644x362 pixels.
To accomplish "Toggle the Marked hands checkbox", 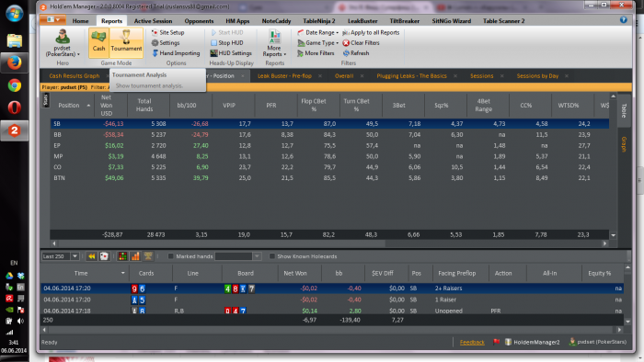I will pos(170,256).
